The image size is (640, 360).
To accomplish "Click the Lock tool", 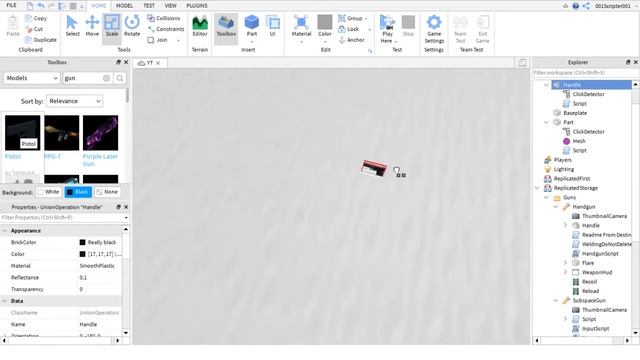I will (x=349, y=29).
